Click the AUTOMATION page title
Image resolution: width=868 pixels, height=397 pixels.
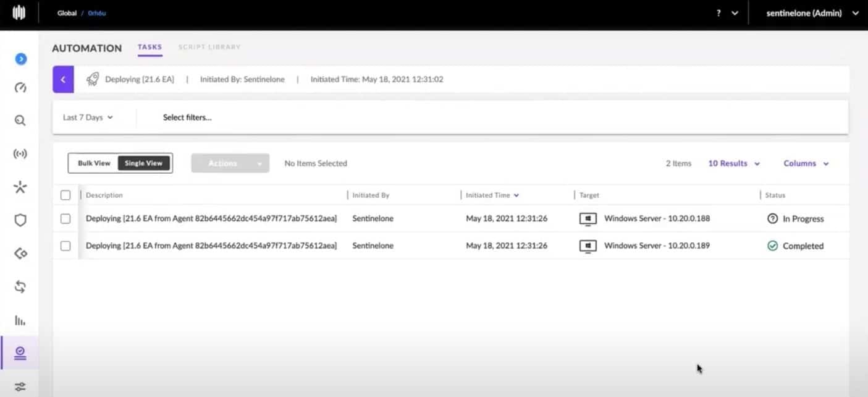pyautogui.click(x=87, y=48)
